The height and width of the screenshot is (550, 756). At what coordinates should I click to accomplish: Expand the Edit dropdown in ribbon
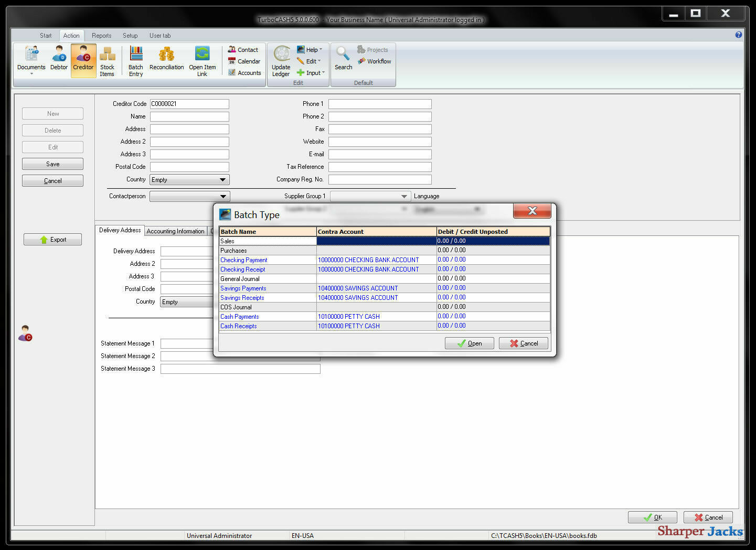pos(309,61)
